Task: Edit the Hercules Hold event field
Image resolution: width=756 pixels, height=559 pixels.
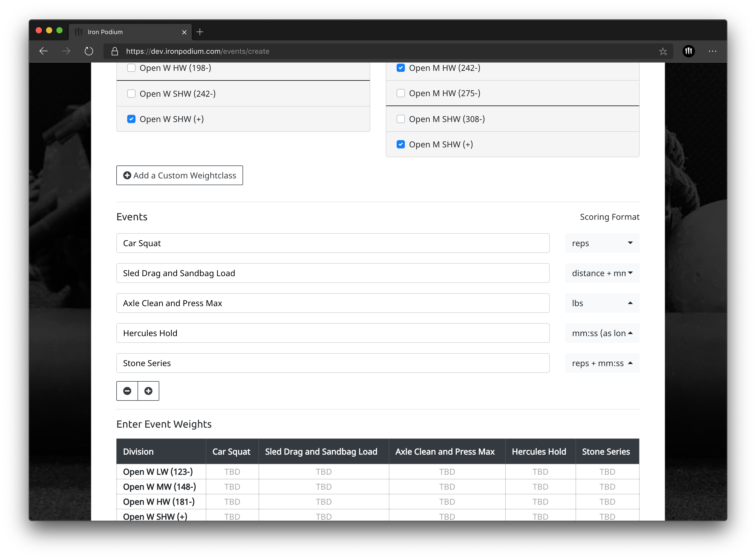Action: [x=333, y=333]
